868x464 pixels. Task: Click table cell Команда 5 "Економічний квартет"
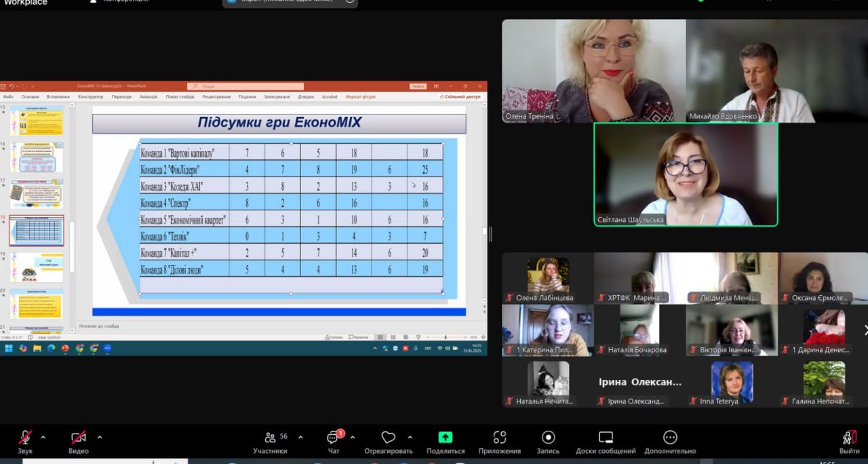pos(184,220)
